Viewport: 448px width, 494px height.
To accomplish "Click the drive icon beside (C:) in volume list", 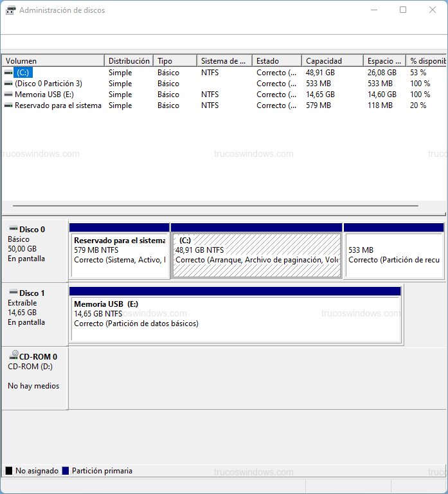I will click(8, 73).
